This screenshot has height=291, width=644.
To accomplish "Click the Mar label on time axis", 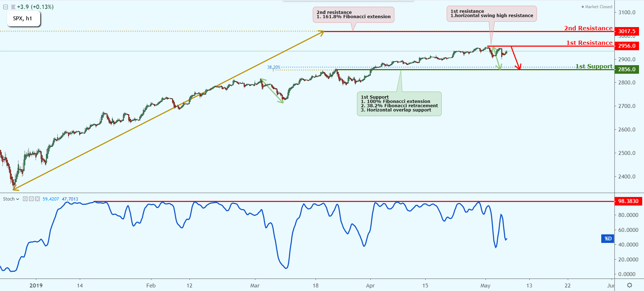I will pos(255,286).
